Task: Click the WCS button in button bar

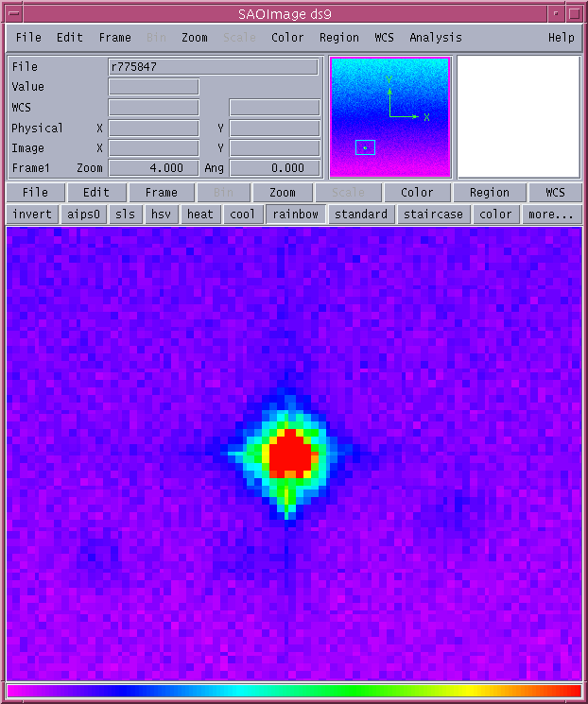Action: 555,193
